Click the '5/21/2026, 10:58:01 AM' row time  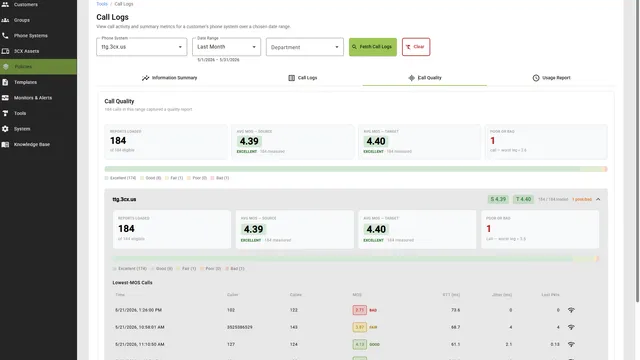[140, 327]
